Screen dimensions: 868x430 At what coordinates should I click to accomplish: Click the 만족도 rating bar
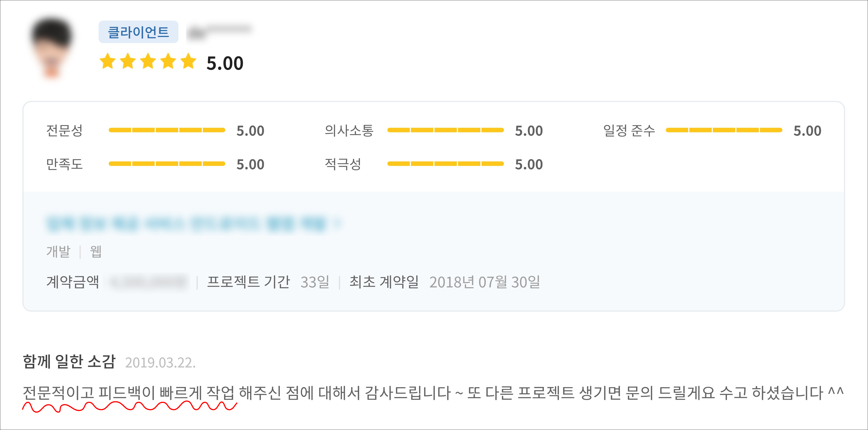tap(167, 164)
